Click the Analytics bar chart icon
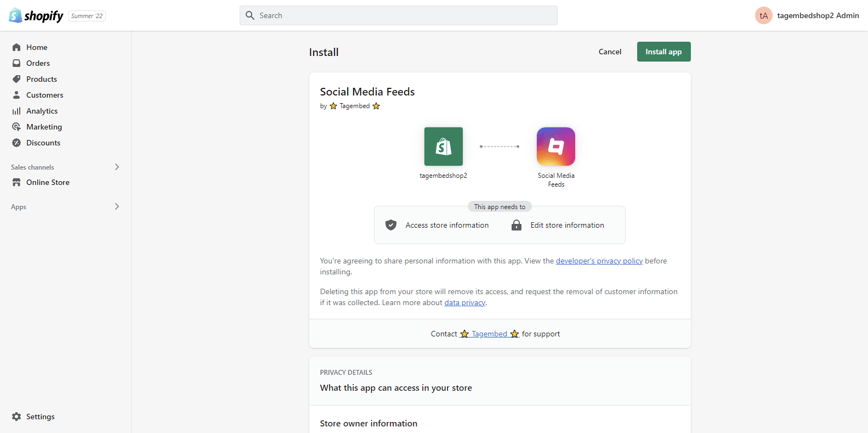 16,111
